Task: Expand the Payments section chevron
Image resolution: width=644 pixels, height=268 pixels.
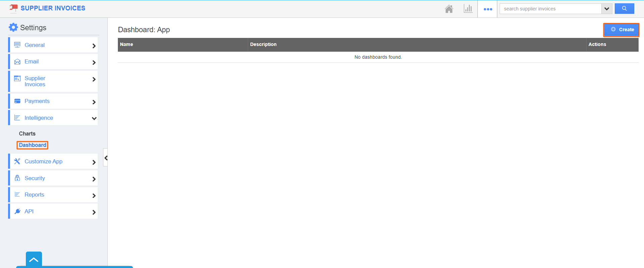Action: pyautogui.click(x=94, y=102)
